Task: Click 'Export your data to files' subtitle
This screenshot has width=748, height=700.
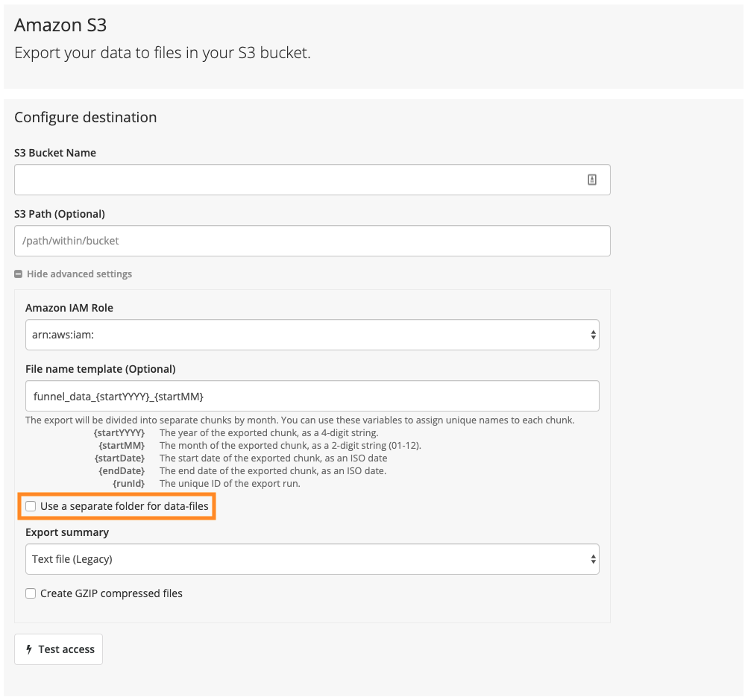Action: [x=162, y=52]
